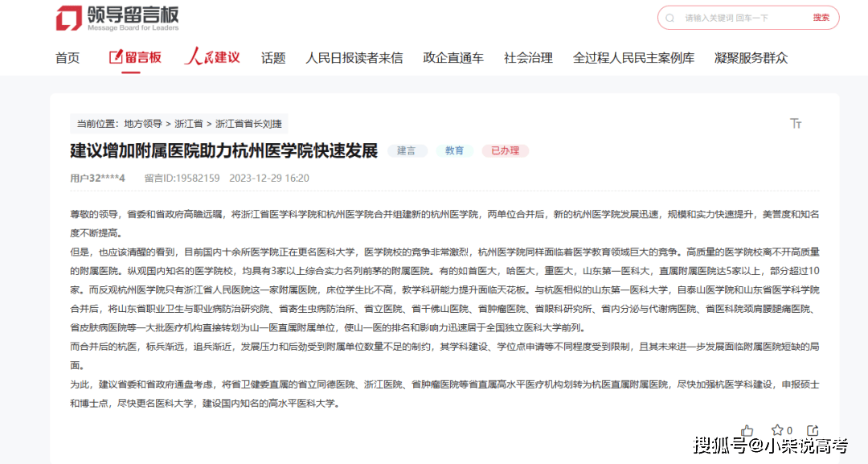Click the 教育 category tag
868x464 pixels.
454,150
